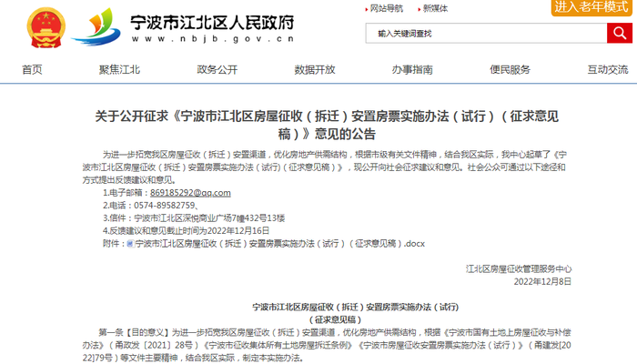
Task: Click the subheading （征求意见稿）
Action: 335,319
